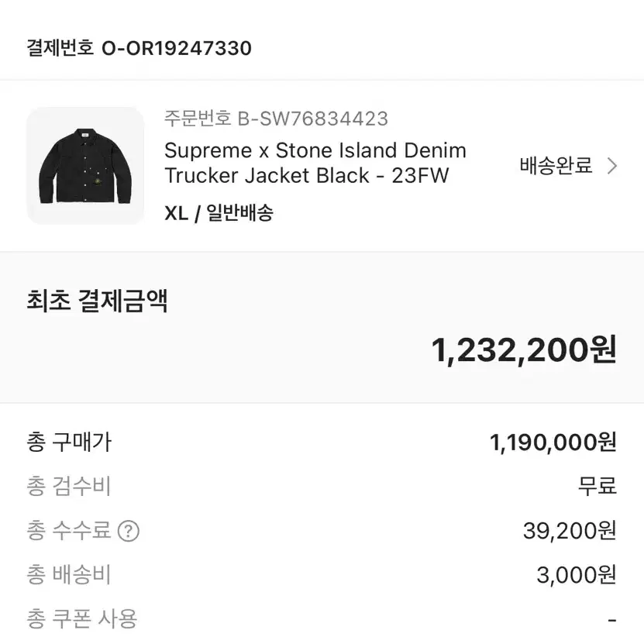Click the help icon next to 총 수수료
Viewport: 644px width, 644px height.
tap(129, 531)
